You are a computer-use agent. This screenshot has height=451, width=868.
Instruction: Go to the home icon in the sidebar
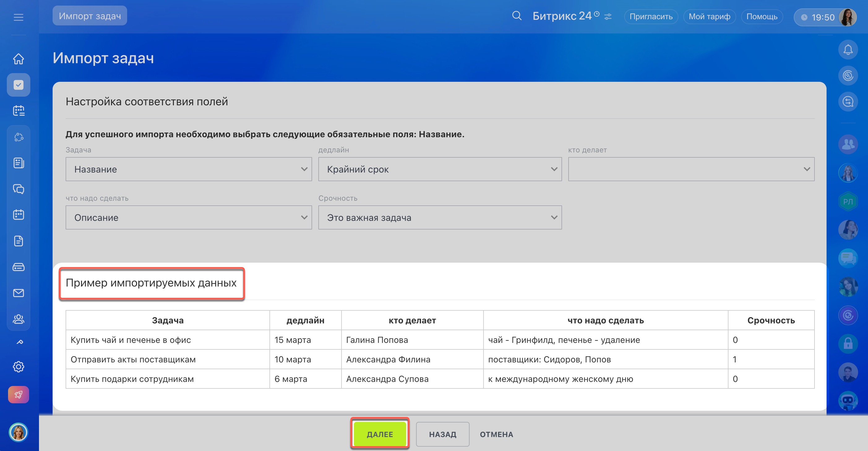click(19, 59)
